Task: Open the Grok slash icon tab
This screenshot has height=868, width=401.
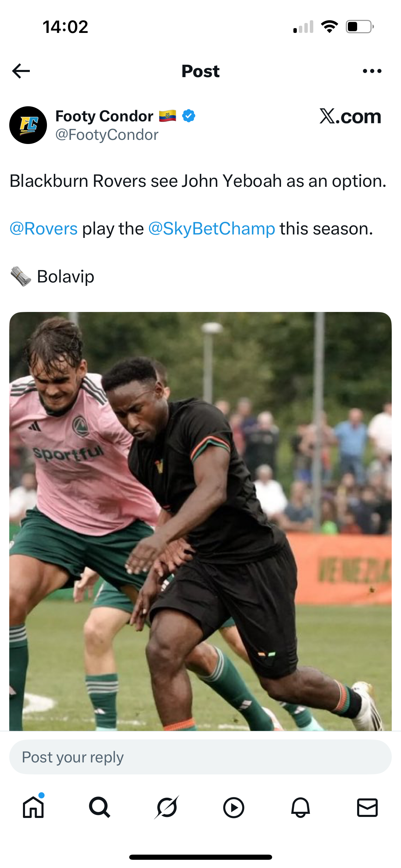Action: click(x=167, y=807)
